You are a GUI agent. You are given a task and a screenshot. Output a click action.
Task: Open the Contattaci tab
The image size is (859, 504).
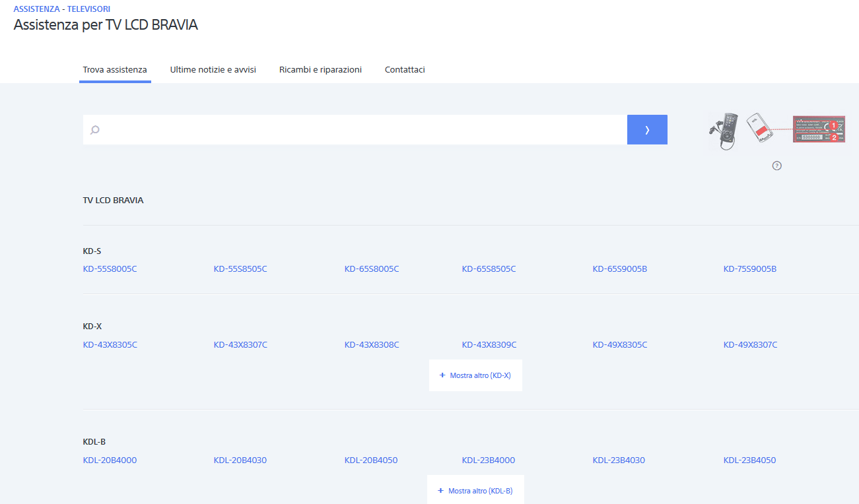click(405, 69)
